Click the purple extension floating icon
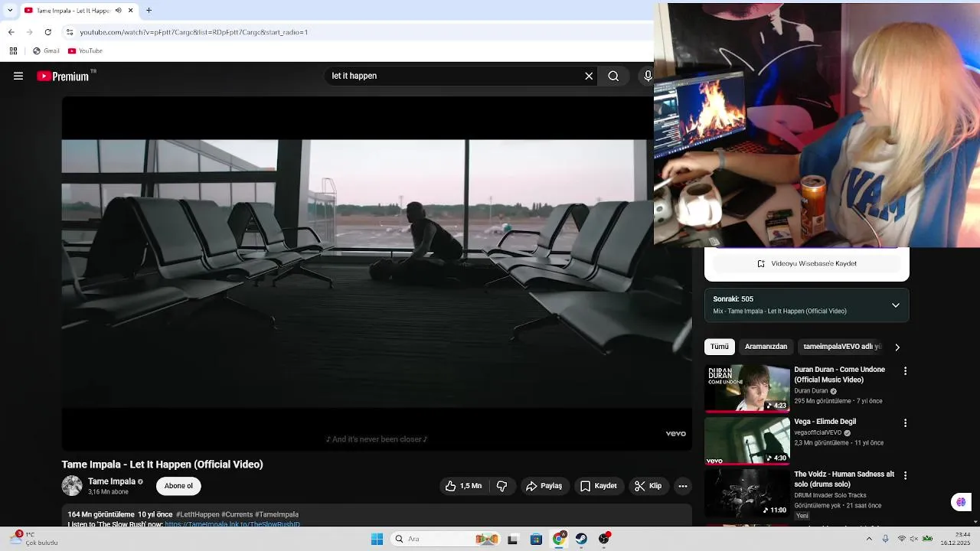This screenshot has width=980, height=551. [x=961, y=502]
